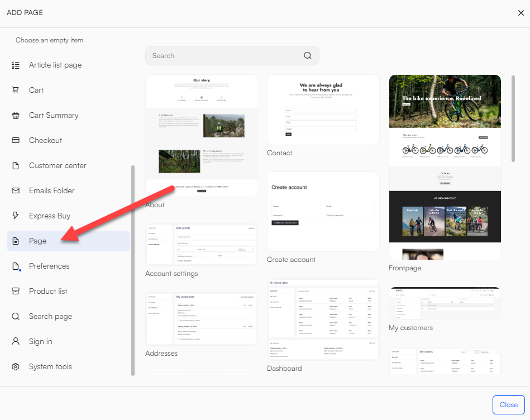Pick the Frontpage template thumbnail

(x=445, y=167)
